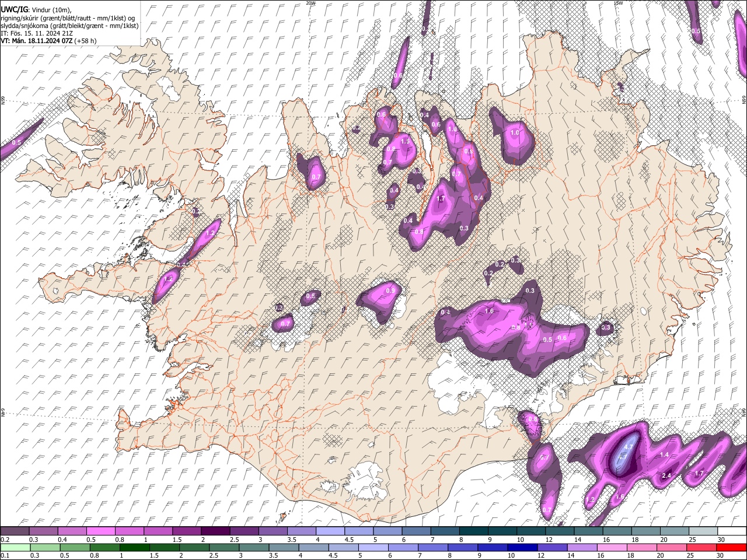The height and width of the screenshot is (560, 747).
Task: Select lower legend swatch between 20 and 25
Action: pos(673,547)
